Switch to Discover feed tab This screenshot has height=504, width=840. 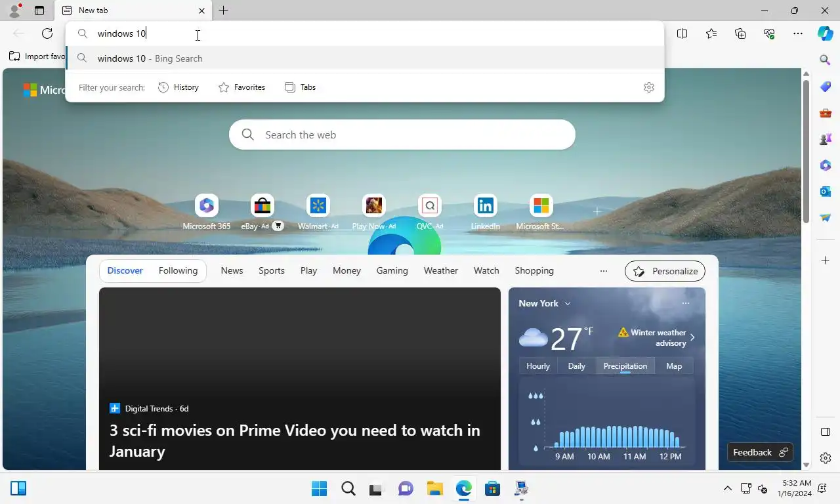coord(125,270)
